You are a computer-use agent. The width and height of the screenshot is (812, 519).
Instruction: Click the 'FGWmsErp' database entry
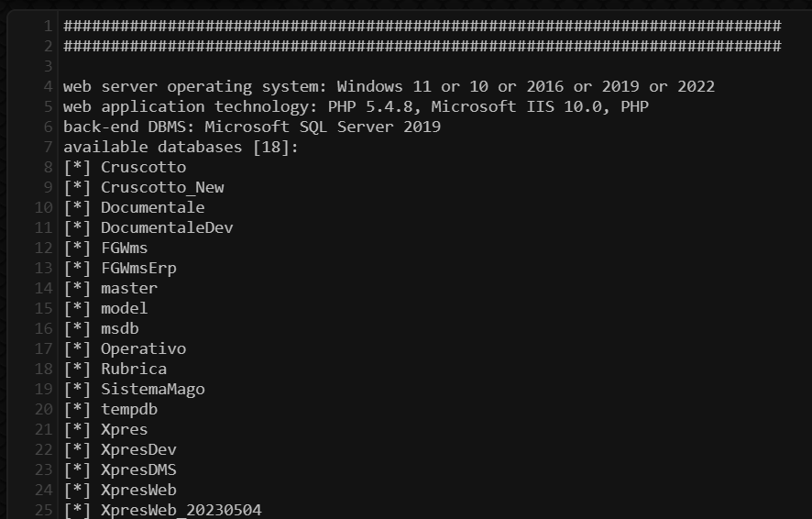point(138,268)
